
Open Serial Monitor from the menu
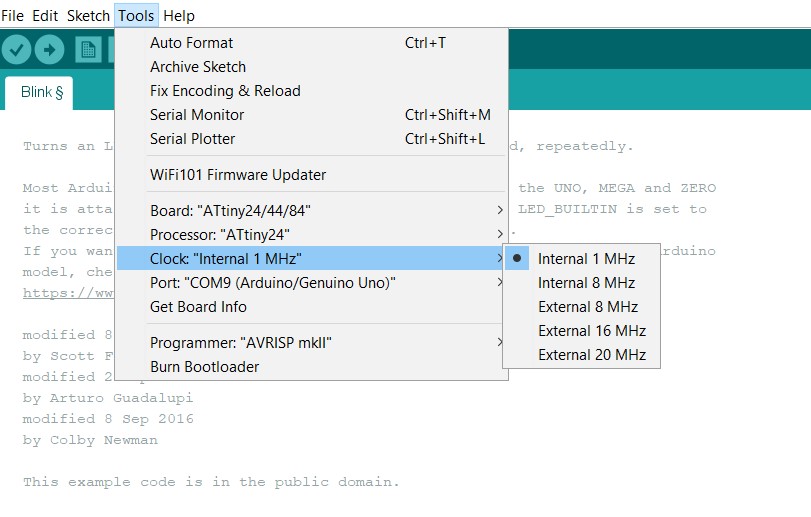click(197, 115)
